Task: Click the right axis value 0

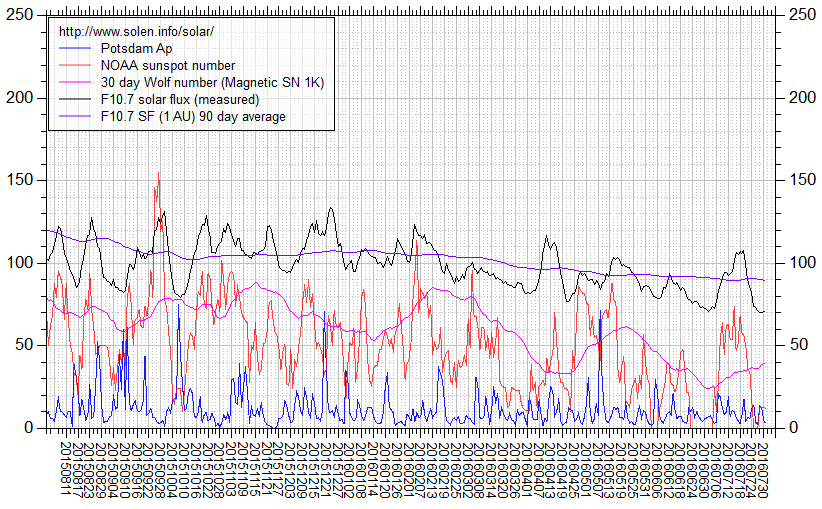Action: pyautogui.click(x=793, y=428)
